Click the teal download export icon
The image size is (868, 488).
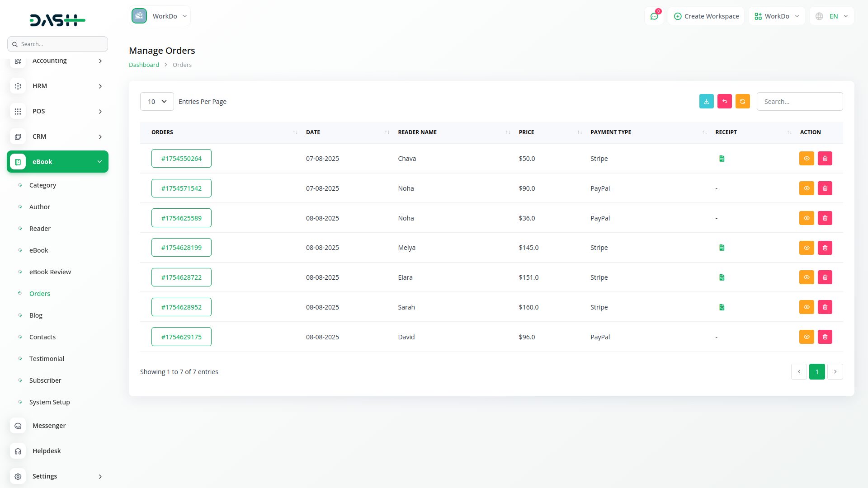coord(706,102)
